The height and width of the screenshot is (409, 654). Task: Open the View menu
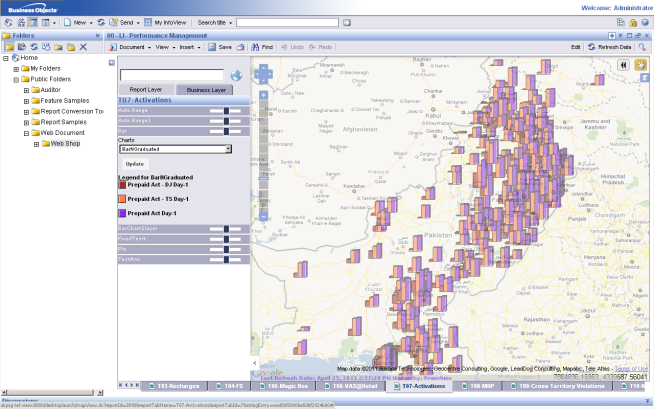coord(165,47)
